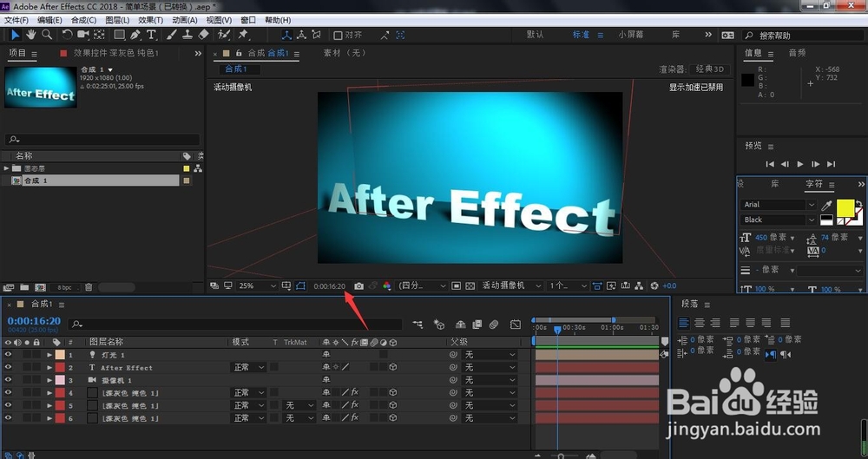The width and height of the screenshot is (868, 459).
Task: Click the Region of Interest icon
Action: pyautogui.click(x=457, y=285)
